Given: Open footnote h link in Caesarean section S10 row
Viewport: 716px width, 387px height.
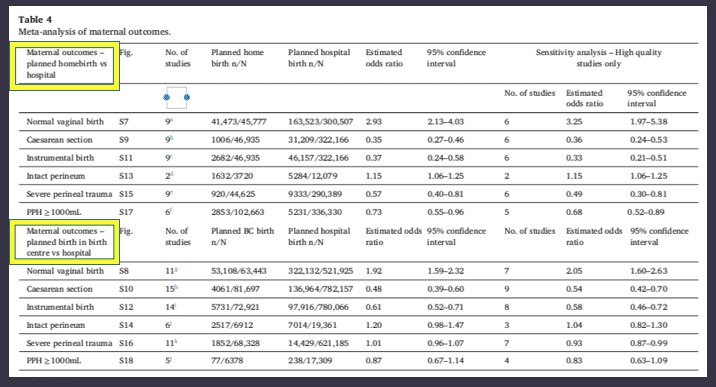Looking at the screenshot, I should (176, 288).
